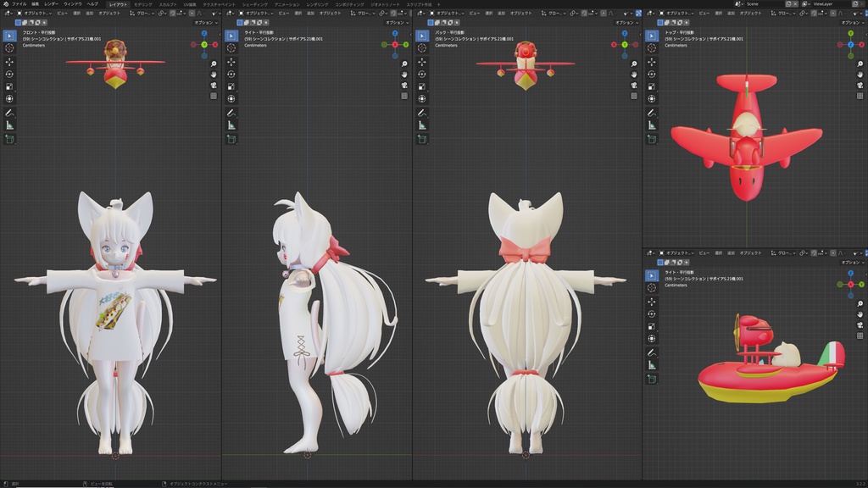
Task: Expand オプション dropdown in character side-view viewport
Action: click(x=397, y=23)
